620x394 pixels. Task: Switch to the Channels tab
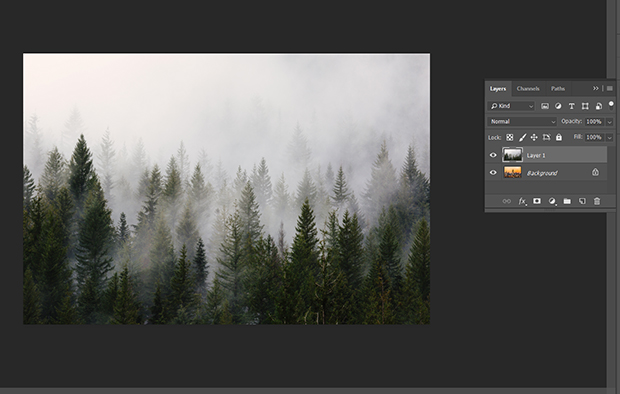point(528,89)
